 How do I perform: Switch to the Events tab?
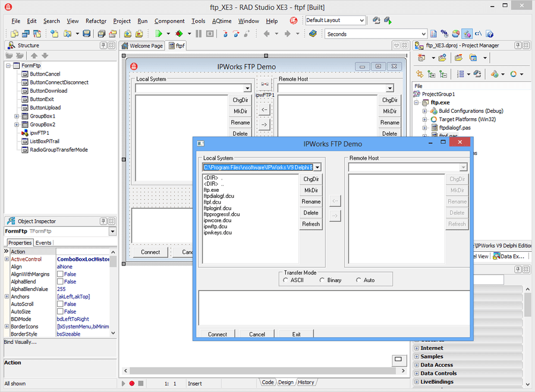click(x=43, y=242)
